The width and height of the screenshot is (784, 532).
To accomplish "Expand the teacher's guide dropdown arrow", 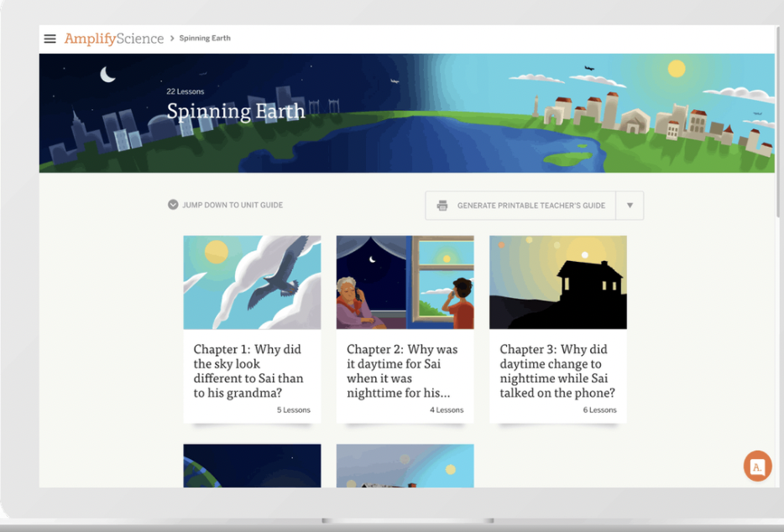I will pyautogui.click(x=630, y=206).
